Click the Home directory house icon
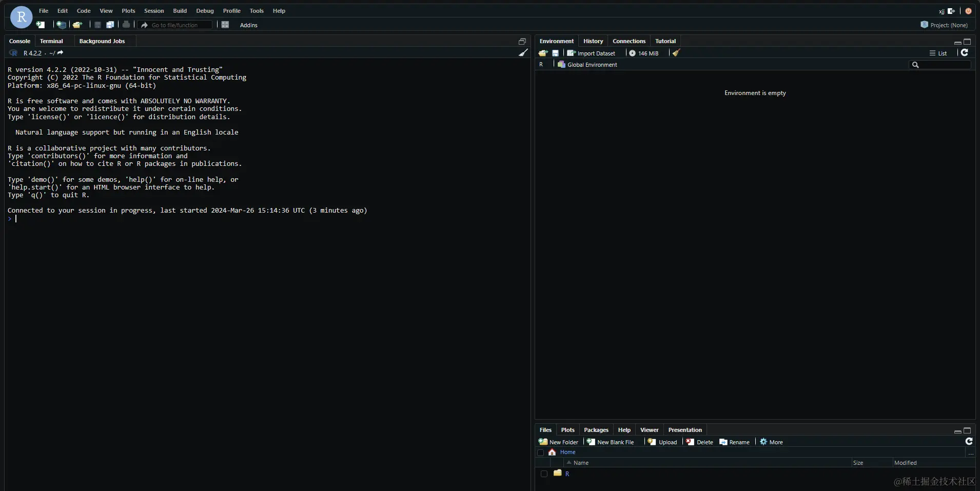980x491 pixels. (552, 452)
